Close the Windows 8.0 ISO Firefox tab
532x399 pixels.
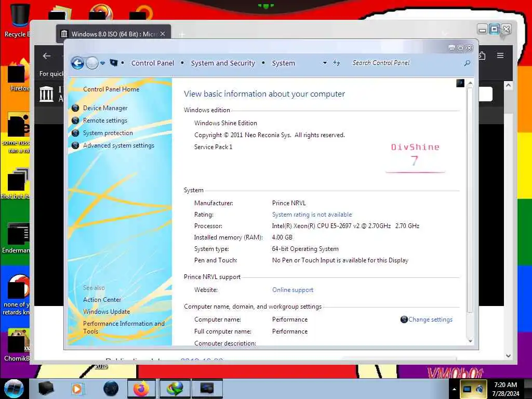click(x=163, y=34)
